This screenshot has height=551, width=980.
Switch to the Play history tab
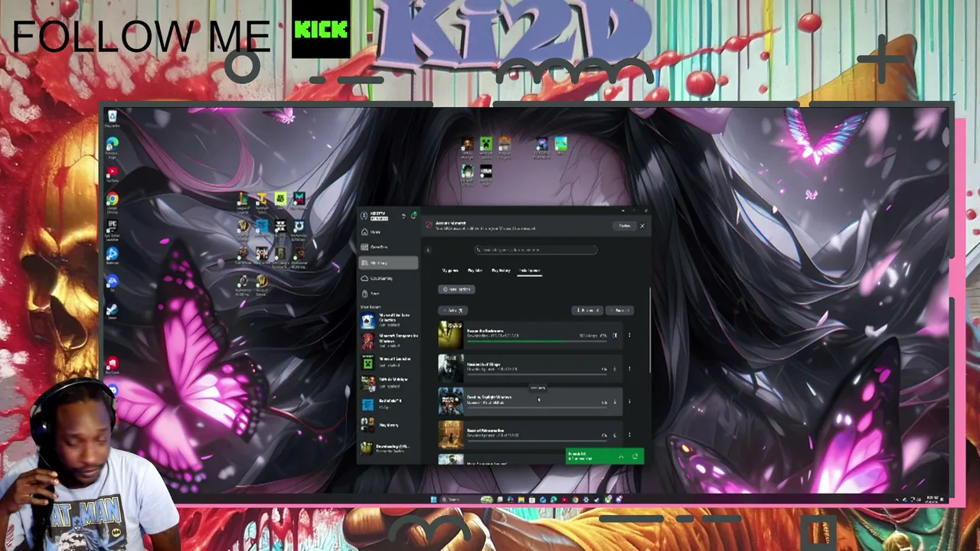tap(501, 271)
